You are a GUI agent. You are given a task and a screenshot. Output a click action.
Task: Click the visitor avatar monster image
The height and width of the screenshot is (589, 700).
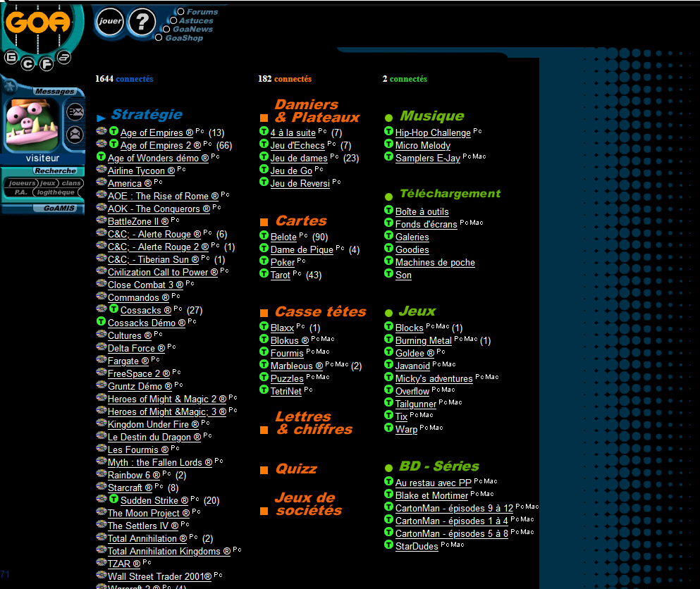(31, 125)
